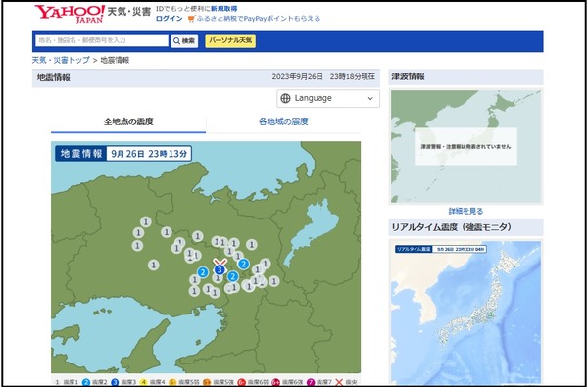Click the 9月26日 23時13分 timestamp label

(x=149, y=154)
